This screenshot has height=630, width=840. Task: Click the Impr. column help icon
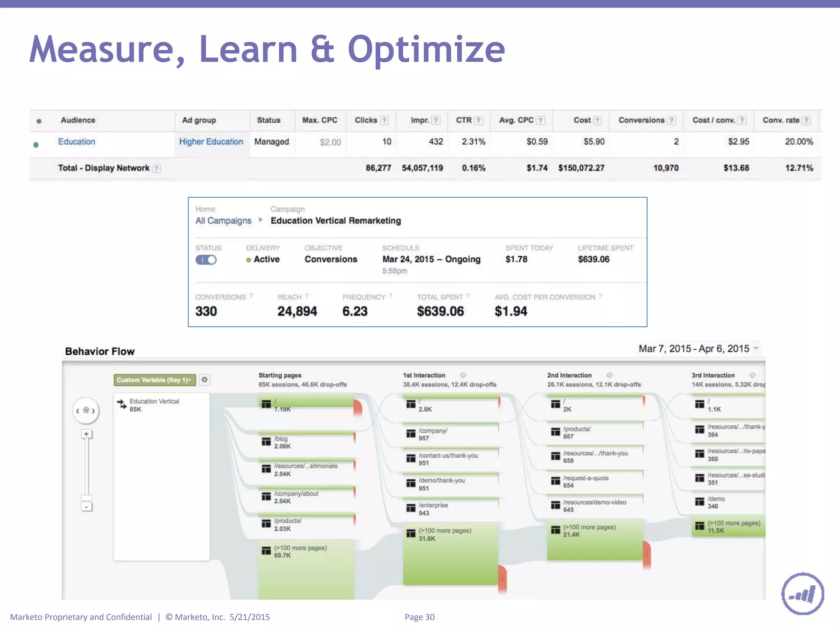pyautogui.click(x=436, y=121)
